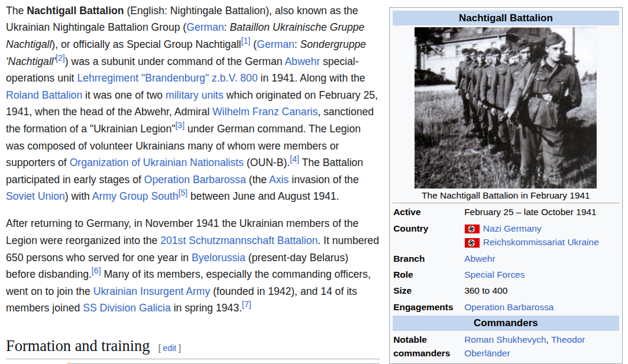Open citation footnote [1]
The height and width of the screenshot is (364, 628).
click(245, 41)
